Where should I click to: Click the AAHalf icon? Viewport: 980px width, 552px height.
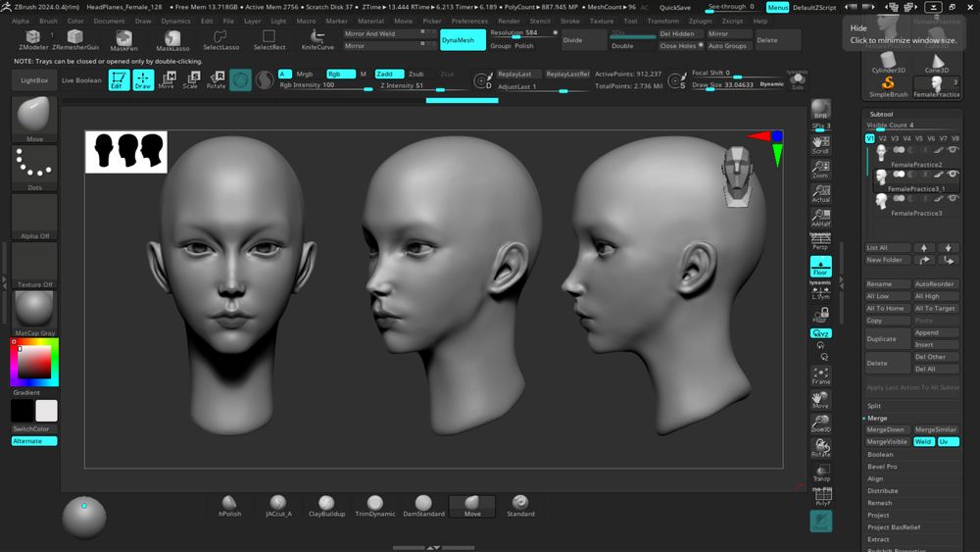click(820, 219)
